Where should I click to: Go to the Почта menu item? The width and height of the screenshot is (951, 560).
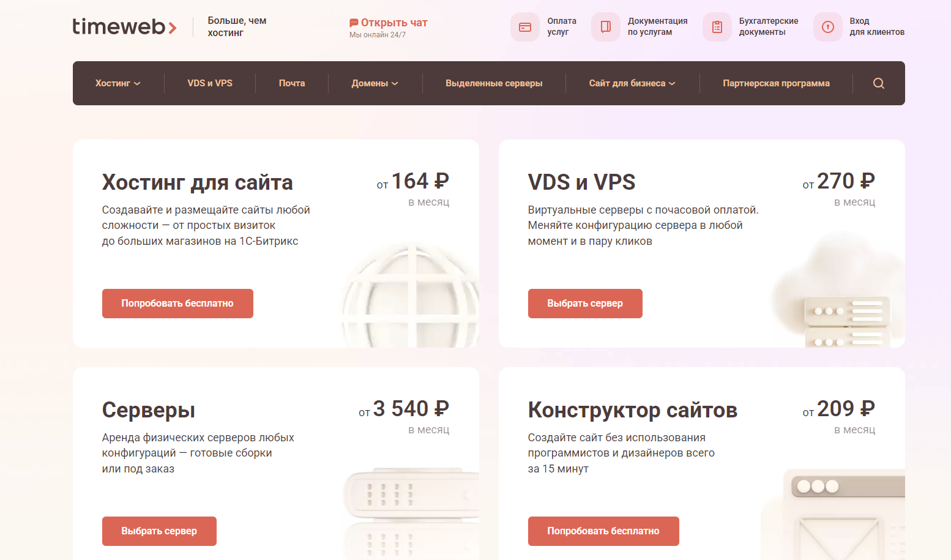point(292,83)
